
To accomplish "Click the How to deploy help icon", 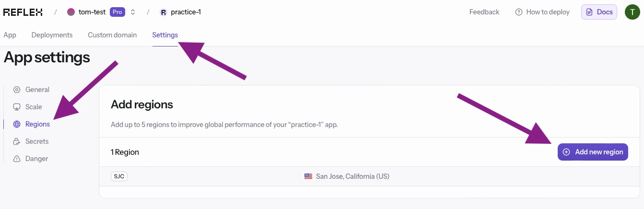I will pyautogui.click(x=518, y=12).
